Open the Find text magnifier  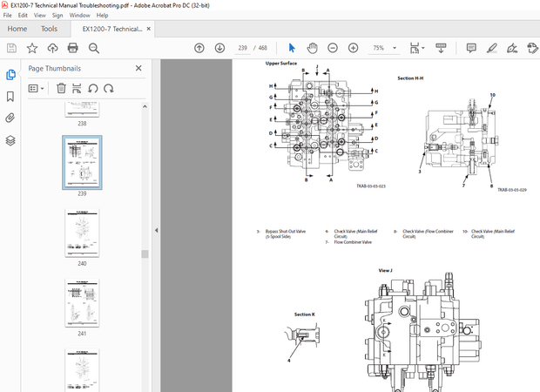tap(94, 48)
